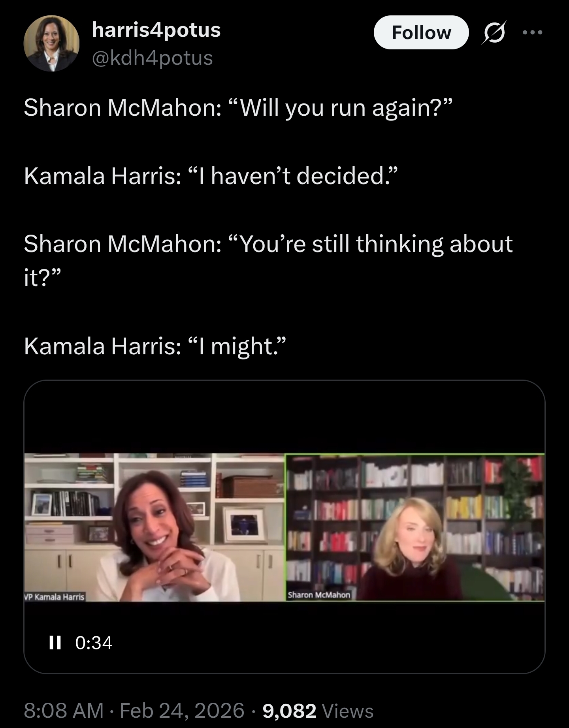Click the 0:34 video time indicator
569x728 pixels.
(94, 643)
